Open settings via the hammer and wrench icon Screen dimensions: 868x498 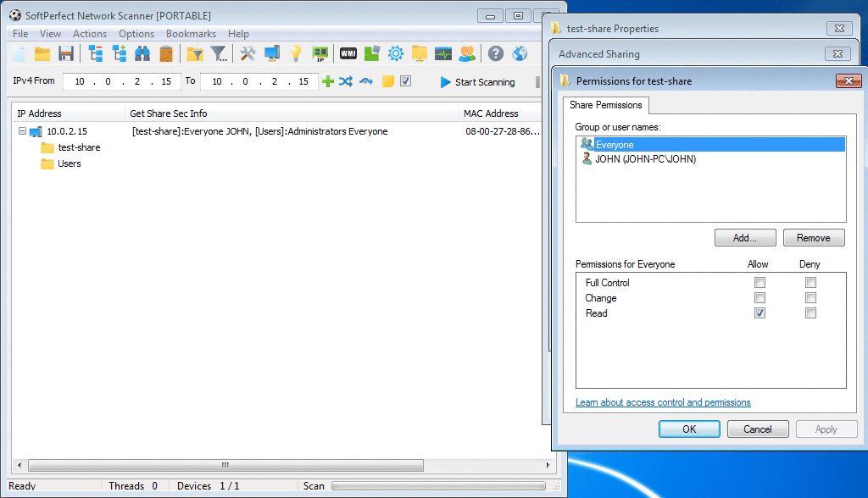(248, 53)
